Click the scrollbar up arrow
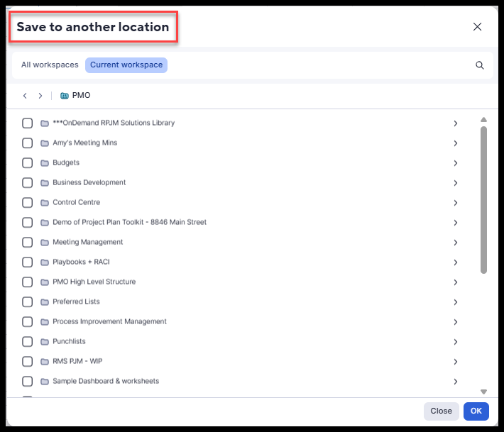The image size is (504, 432). 483,119
